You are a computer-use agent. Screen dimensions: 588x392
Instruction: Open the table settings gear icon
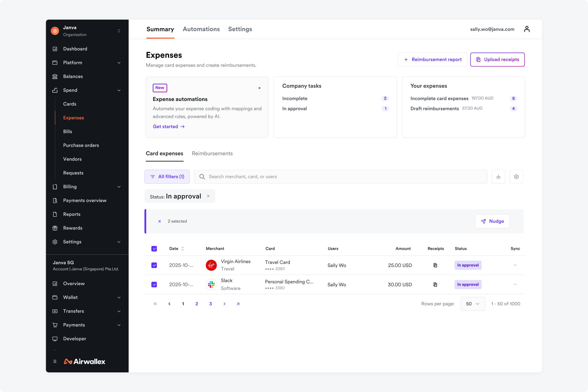pyautogui.click(x=516, y=176)
